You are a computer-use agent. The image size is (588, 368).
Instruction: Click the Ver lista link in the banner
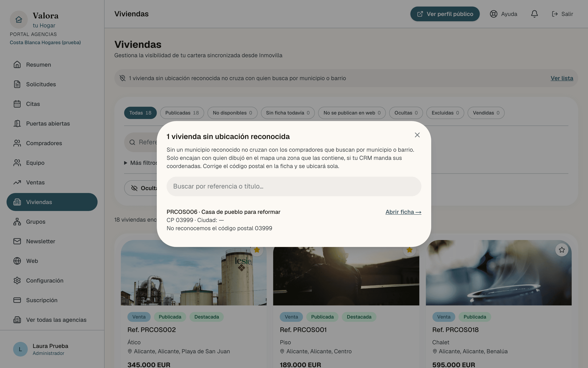pyautogui.click(x=562, y=78)
